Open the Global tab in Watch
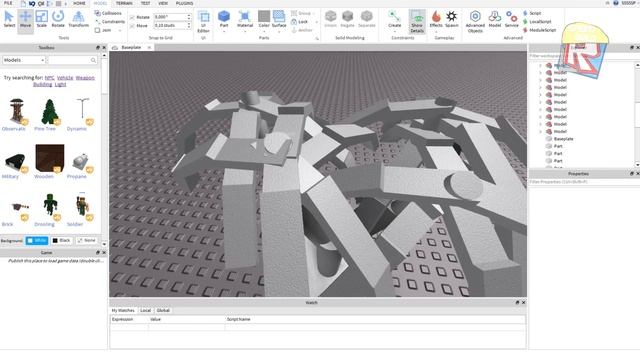The height and width of the screenshot is (360, 640). click(x=163, y=311)
